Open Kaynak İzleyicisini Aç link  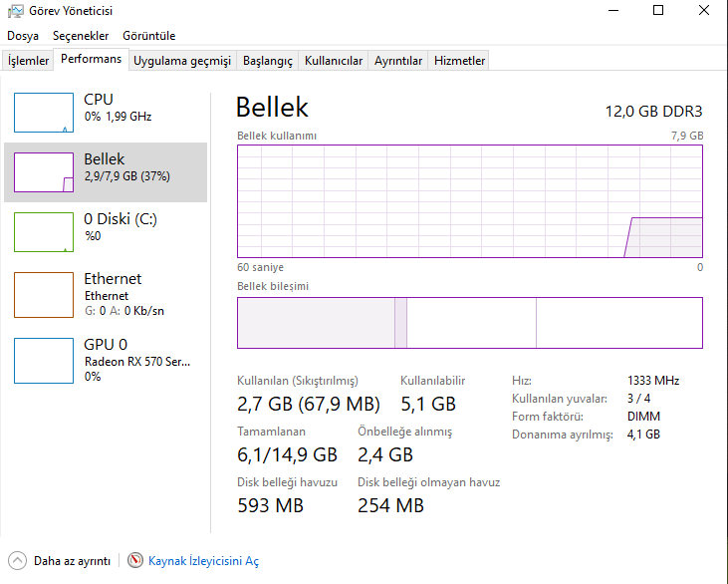[203, 561]
